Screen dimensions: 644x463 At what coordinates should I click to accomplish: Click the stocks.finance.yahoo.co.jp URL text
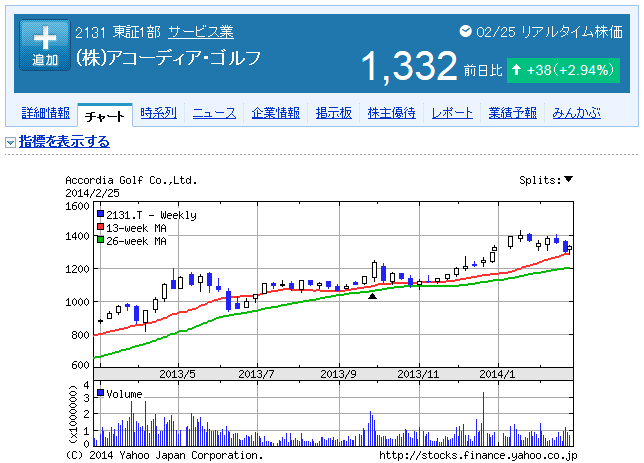pos(478,455)
